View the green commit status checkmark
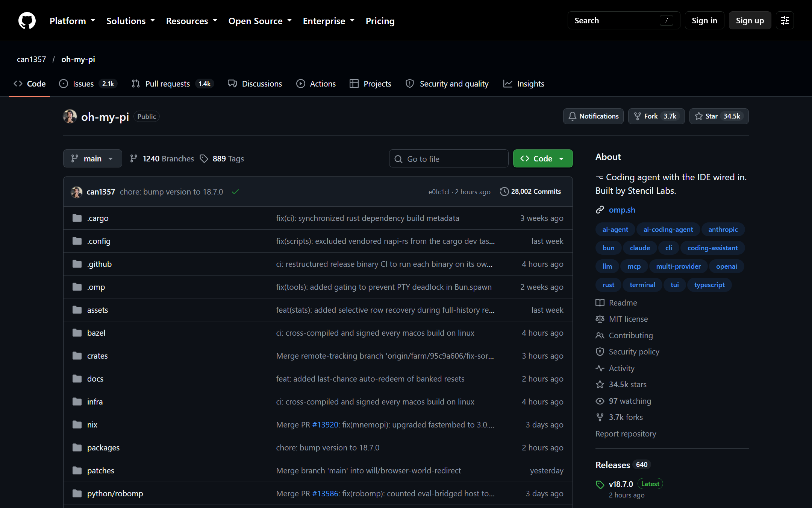 coord(235,192)
